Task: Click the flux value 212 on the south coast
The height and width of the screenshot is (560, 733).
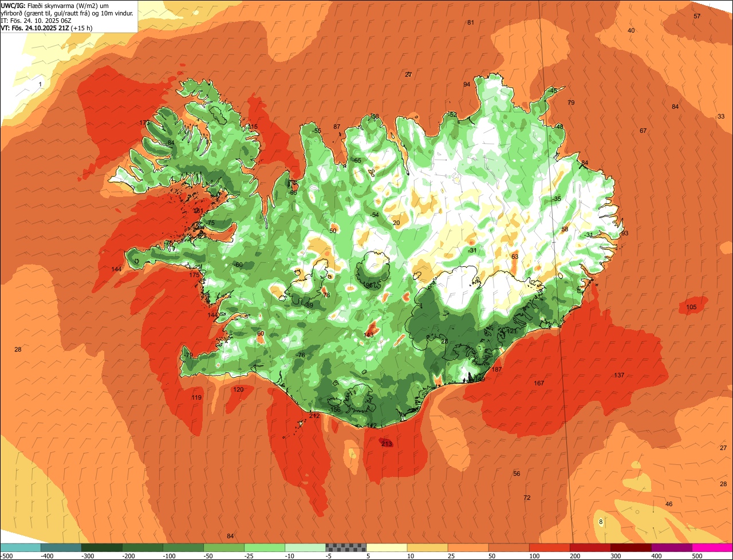Action: 314,416
